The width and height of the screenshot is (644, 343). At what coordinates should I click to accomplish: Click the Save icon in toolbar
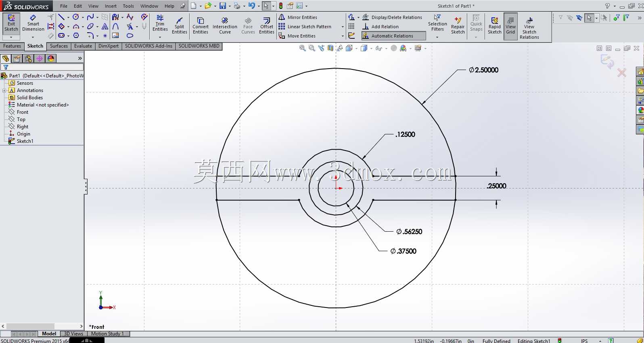(223, 6)
